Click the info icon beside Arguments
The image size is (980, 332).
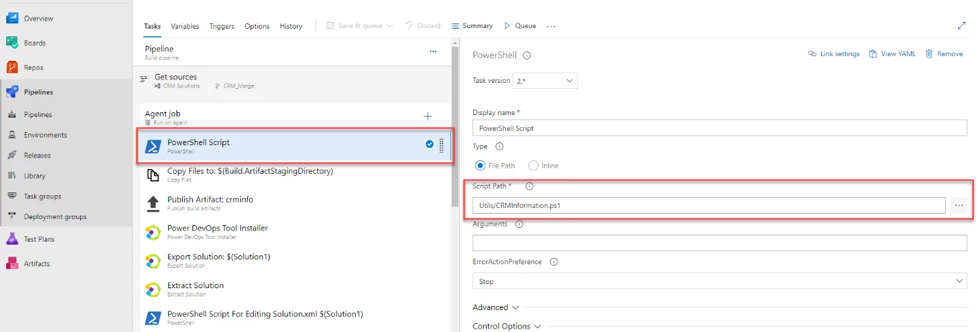click(x=519, y=224)
